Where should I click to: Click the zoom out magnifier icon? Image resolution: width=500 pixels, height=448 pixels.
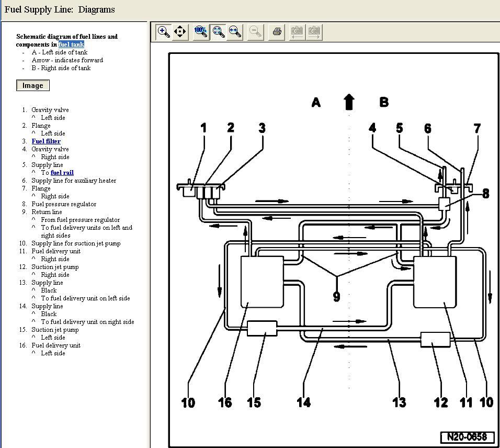pos(255,32)
